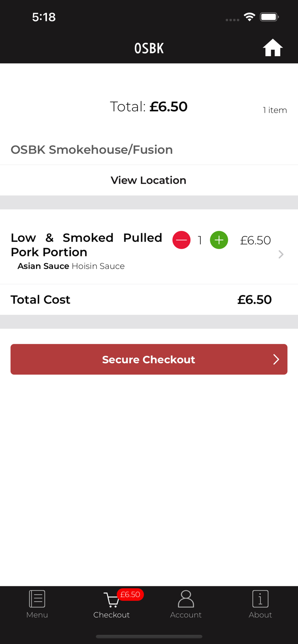298x644 pixels.
Task: Switch to the Menu tab
Action: 37,614
